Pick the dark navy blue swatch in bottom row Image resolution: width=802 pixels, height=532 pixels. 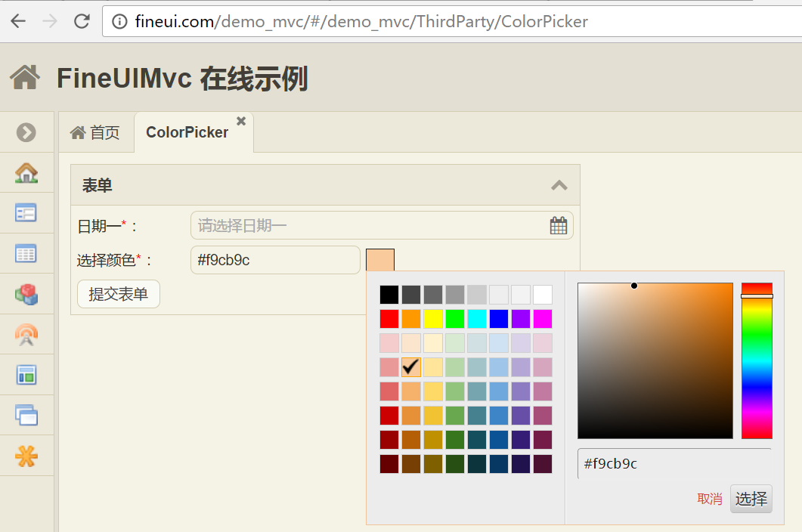499,464
